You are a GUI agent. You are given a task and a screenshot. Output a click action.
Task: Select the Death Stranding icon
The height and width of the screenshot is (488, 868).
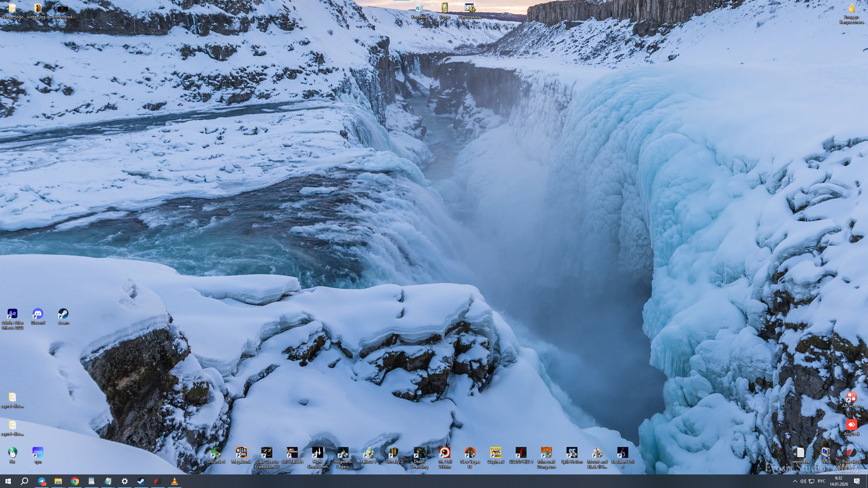[419, 453]
